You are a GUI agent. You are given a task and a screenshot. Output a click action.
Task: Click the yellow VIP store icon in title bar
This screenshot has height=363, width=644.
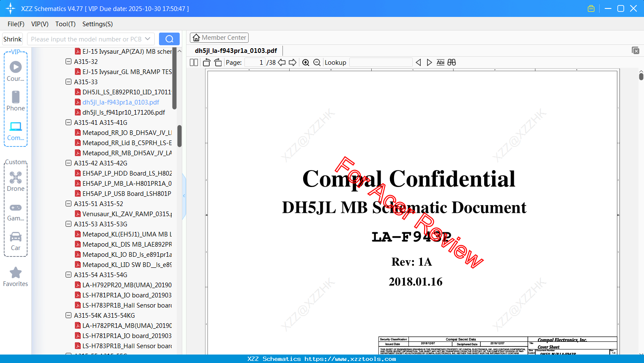[x=591, y=8]
